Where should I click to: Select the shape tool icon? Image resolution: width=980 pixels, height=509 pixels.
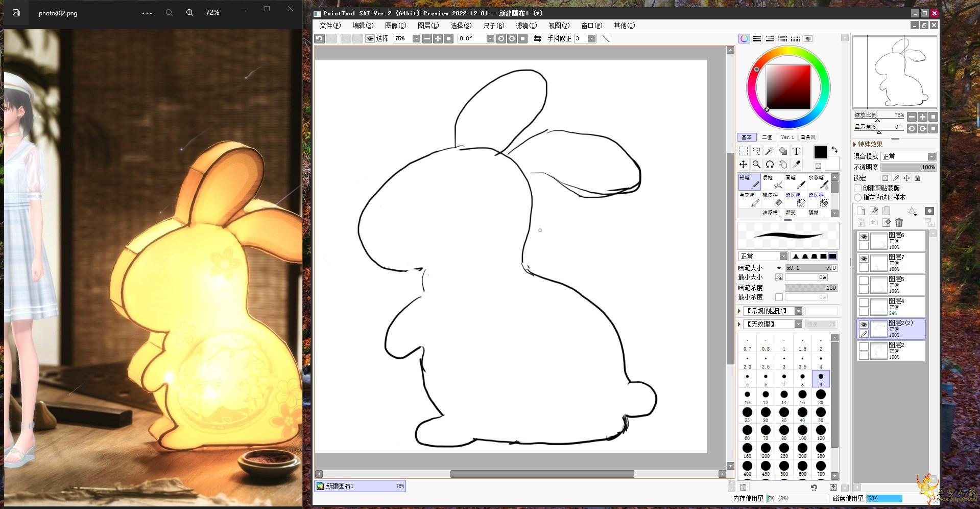coord(783,151)
